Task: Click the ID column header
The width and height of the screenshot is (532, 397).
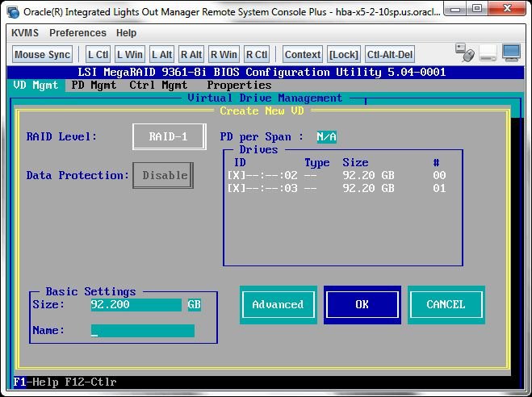Action: pyautogui.click(x=240, y=162)
